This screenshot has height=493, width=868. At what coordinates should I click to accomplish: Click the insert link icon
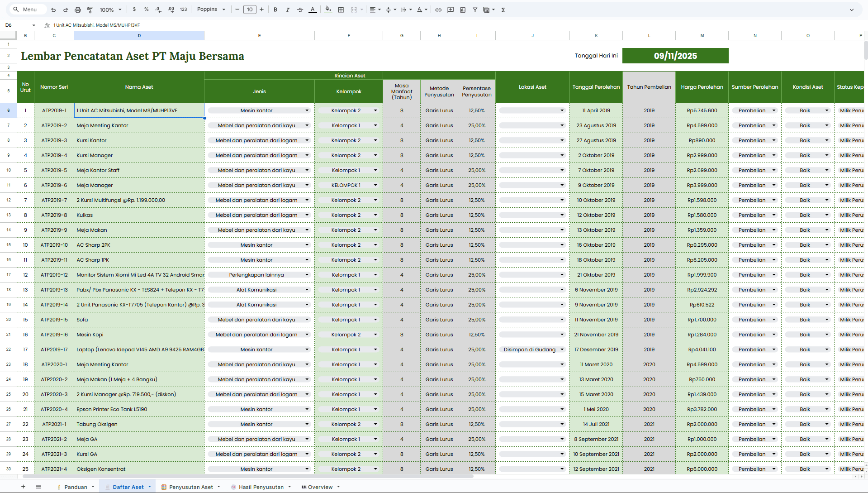click(x=438, y=10)
